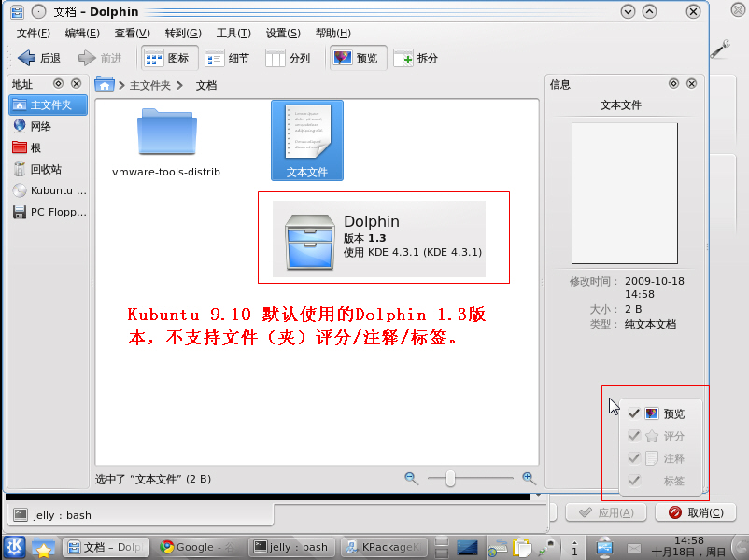749x560 pixels.
Task: Open the 转到(G) menu
Action: [x=183, y=33]
